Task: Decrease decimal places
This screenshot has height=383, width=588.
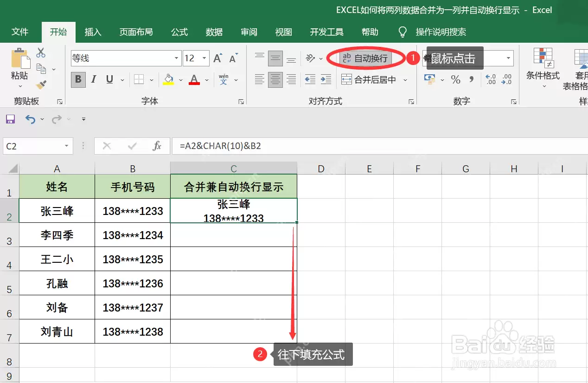Action: click(506, 79)
